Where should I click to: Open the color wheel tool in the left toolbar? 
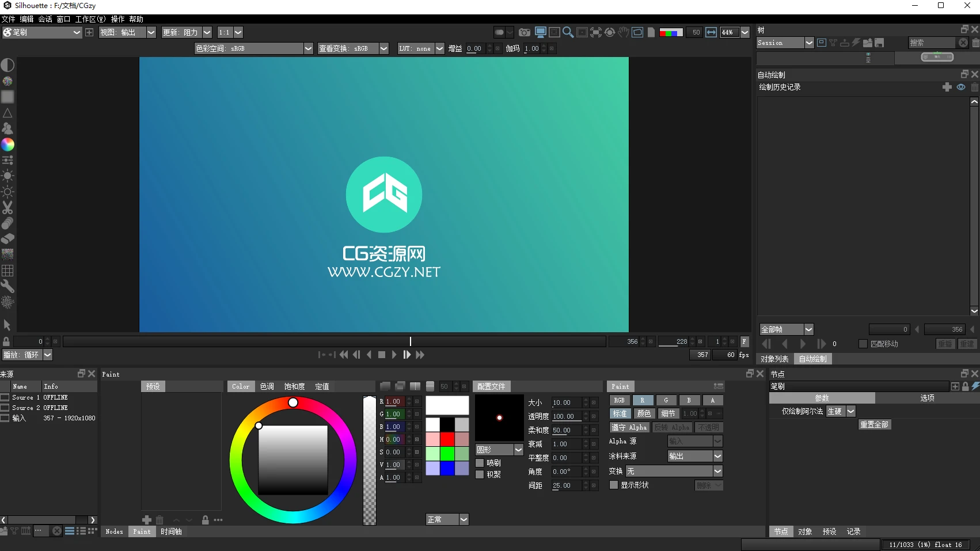click(8, 145)
